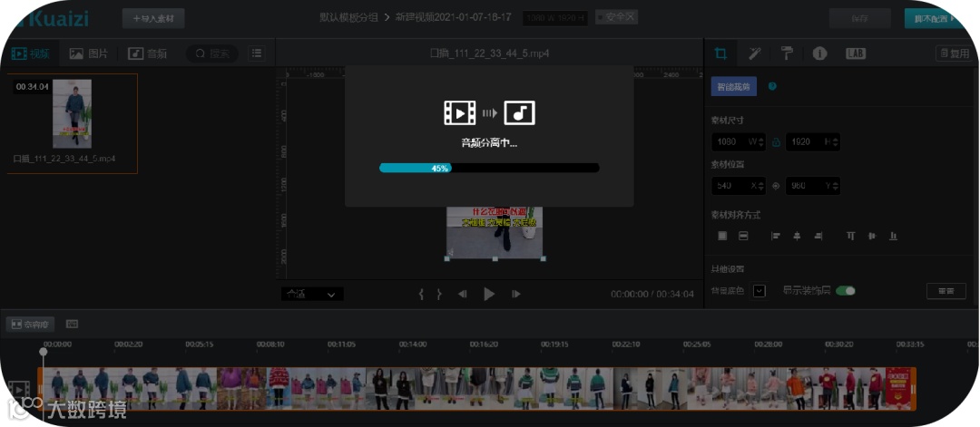
Task: Click the 复用 button
Action: coord(954,53)
